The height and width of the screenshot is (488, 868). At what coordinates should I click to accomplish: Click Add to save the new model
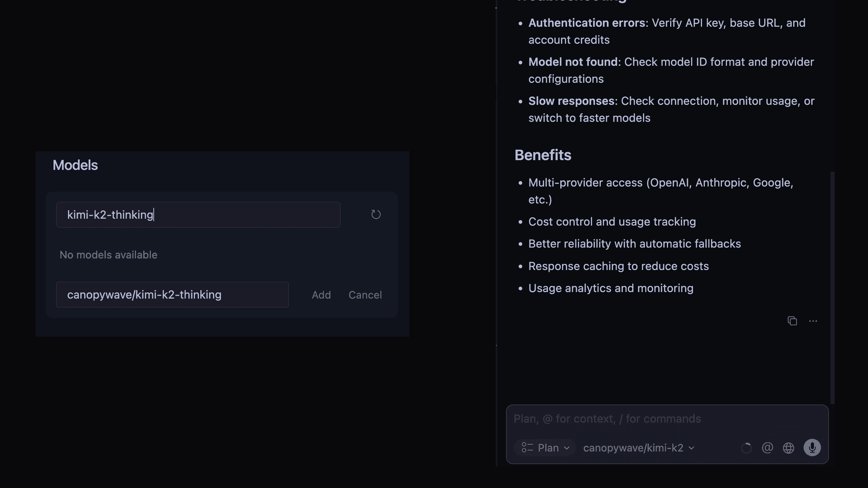click(x=321, y=295)
